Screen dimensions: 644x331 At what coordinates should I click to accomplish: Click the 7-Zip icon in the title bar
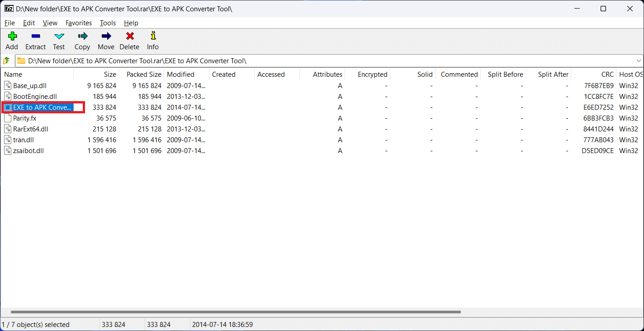pyautogui.click(x=9, y=8)
